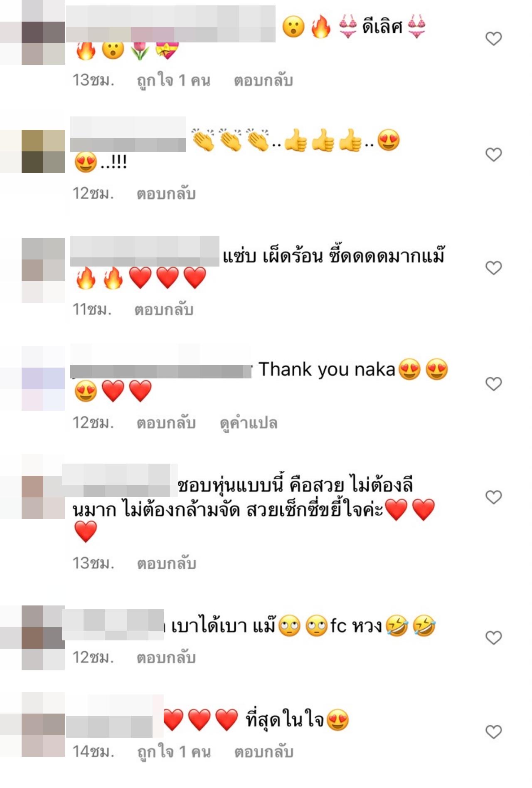Open blurred username on 'แซ่บ เผ็ดร้อน' comment

click(x=145, y=251)
